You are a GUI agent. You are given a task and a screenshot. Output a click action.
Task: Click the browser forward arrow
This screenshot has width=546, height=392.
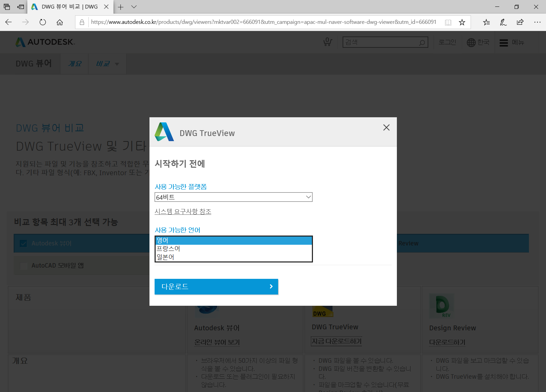coord(26,22)
